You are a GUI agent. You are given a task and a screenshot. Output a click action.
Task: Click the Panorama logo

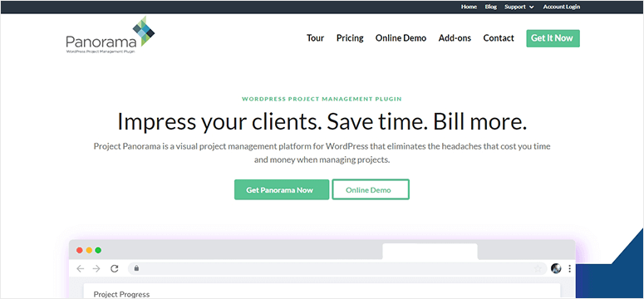[110, 36]
